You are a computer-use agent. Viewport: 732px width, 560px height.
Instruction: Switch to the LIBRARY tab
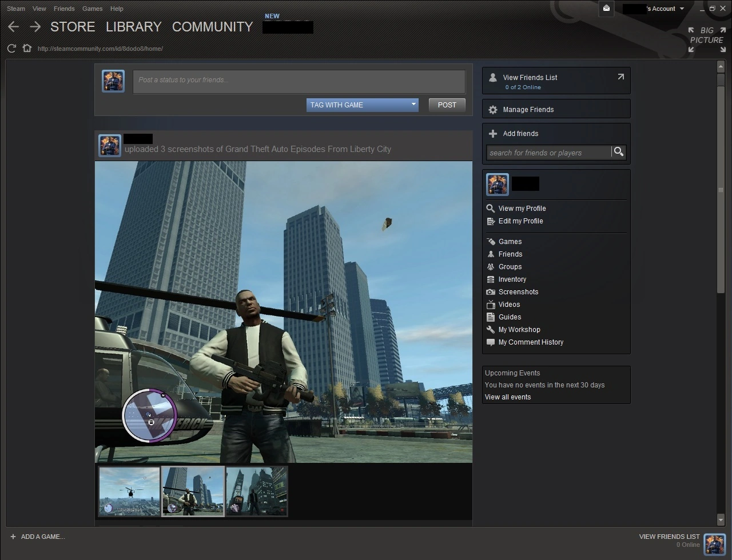pos(134,27)
